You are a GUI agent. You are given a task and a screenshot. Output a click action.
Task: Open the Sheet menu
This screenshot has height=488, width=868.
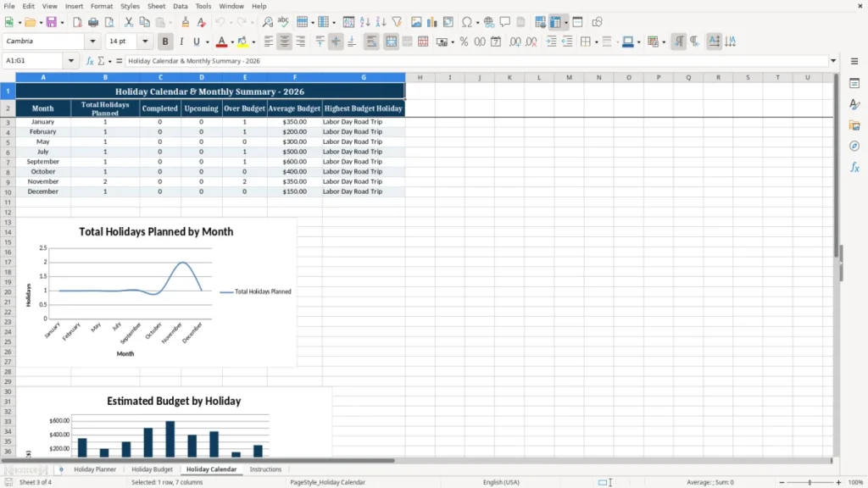click(x=156, y=6)
